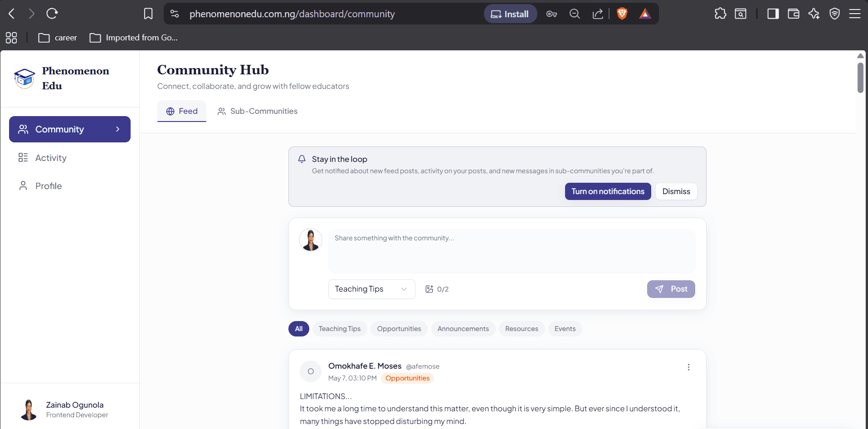Viewport: 868px width, 429px height.
Task: Open the Imported from Go... bookmarks folder
Action: 134,38
